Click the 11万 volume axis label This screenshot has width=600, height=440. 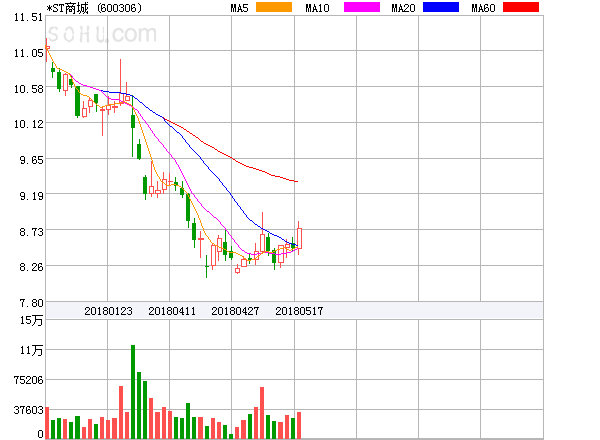click(x=31, y=350)
